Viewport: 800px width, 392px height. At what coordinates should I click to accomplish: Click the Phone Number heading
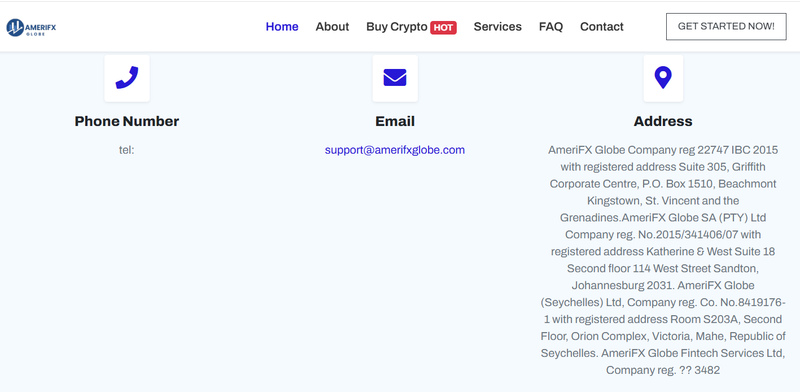point(127,121)
